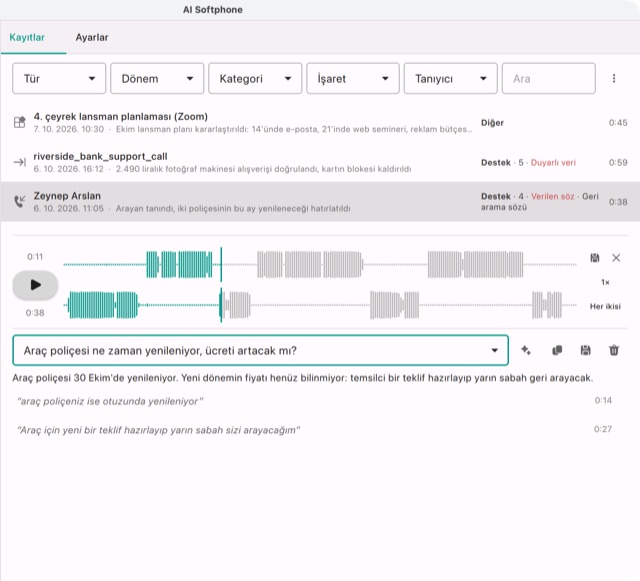
Task: Focus the Ara search field
Action: click(549, 78)
